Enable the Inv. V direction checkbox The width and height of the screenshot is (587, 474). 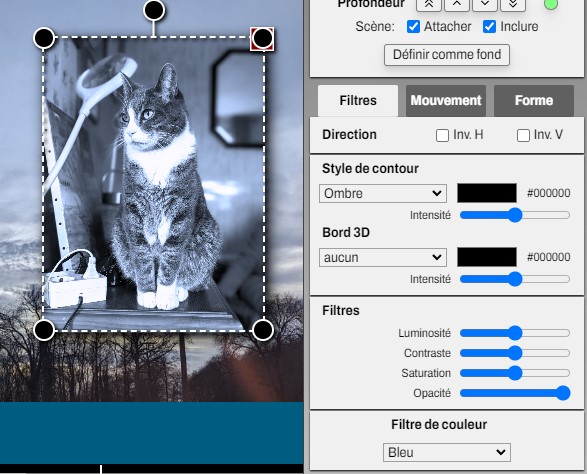click(x=523, y=135)
